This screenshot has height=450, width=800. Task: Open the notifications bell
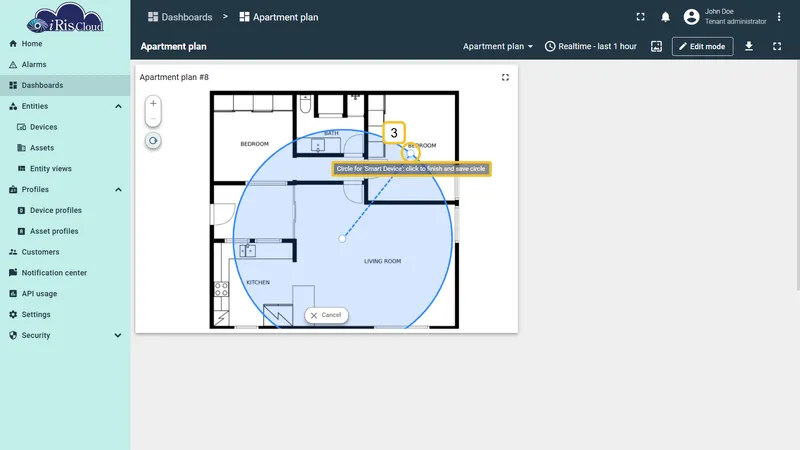click(665, 17)
